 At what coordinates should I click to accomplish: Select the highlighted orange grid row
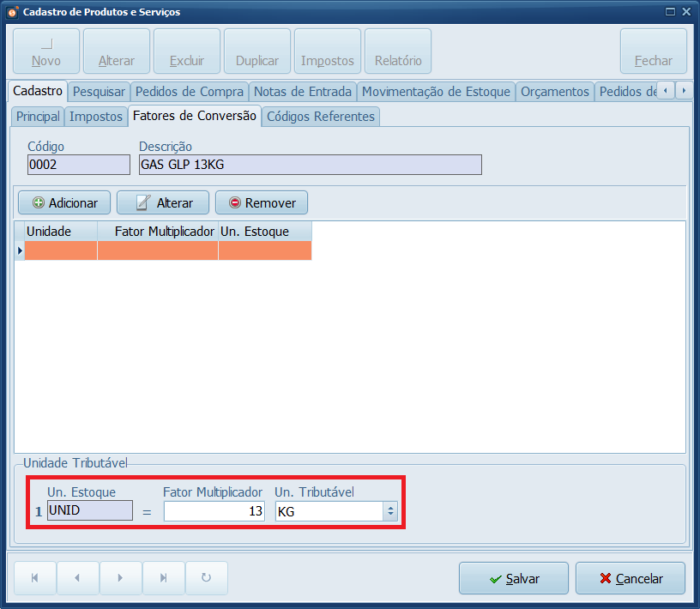[x=163, y=250]
